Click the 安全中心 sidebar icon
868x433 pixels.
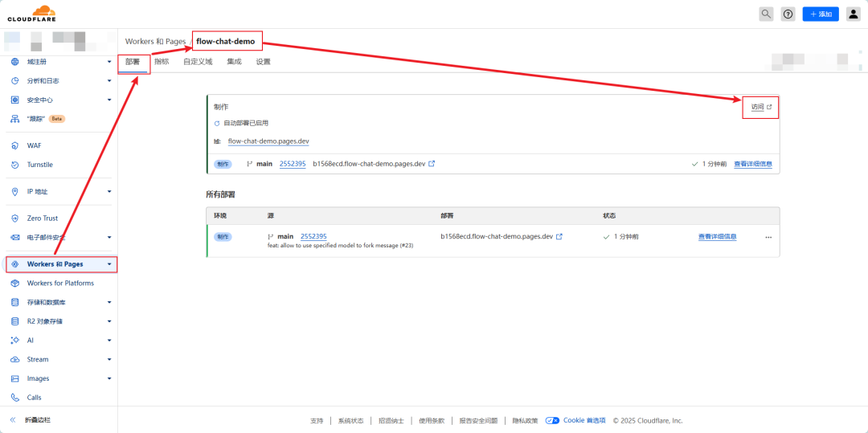pyautogui.click(x=15, y=100)
